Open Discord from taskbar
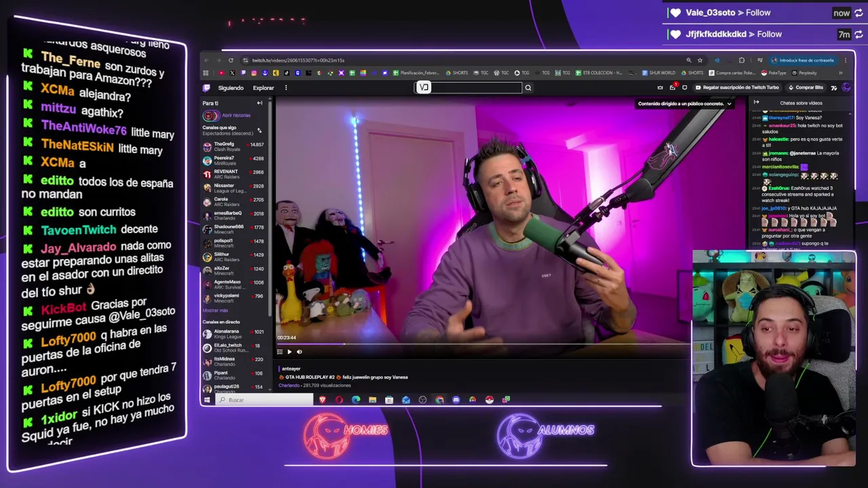 456,400
